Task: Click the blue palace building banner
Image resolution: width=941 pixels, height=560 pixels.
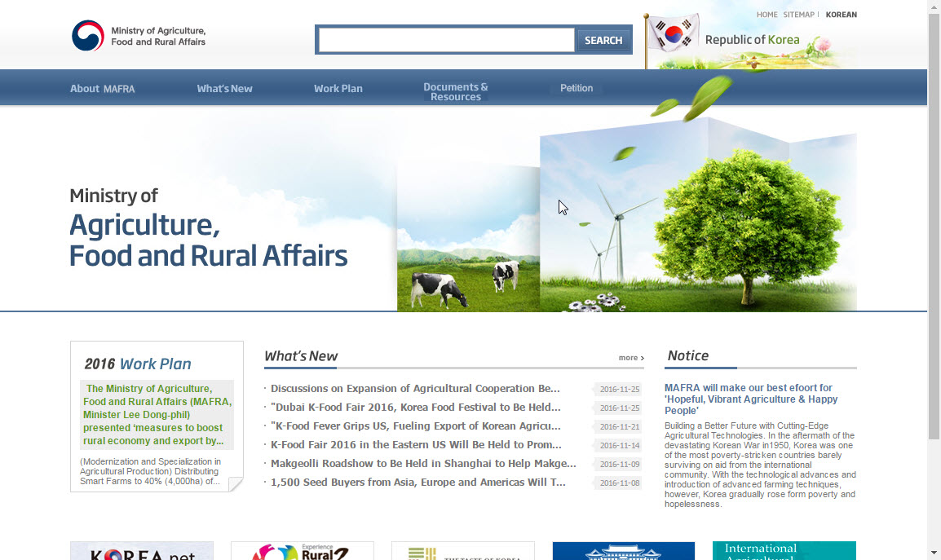Action: (623, 552)
